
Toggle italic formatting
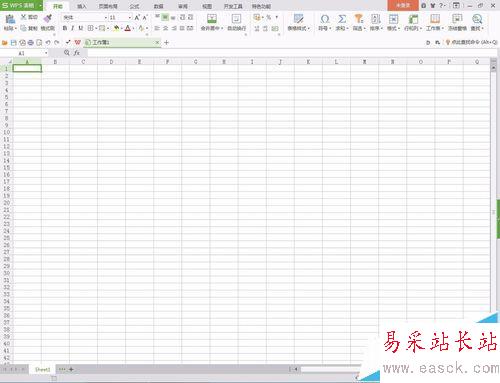click(x=73, y=28)
